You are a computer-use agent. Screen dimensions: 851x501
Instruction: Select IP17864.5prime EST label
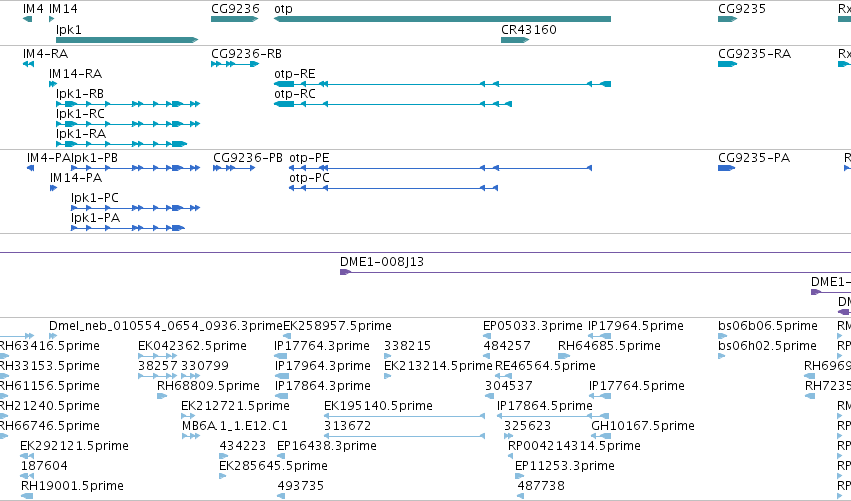click(545, 406)
